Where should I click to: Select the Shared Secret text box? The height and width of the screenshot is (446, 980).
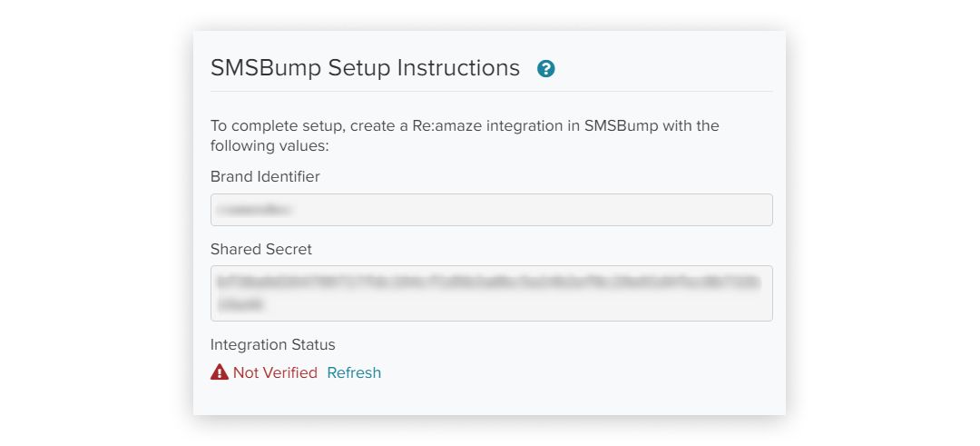491,293
